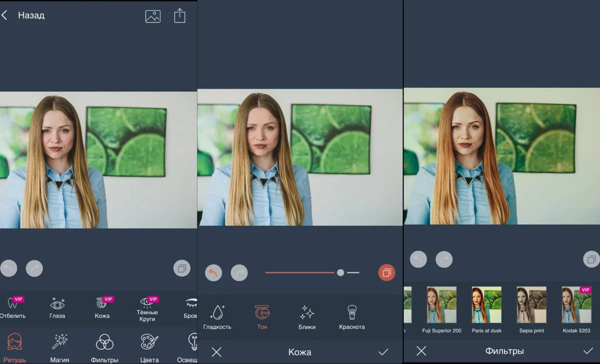Apply Paris at dusk filter

coord(486,310)
